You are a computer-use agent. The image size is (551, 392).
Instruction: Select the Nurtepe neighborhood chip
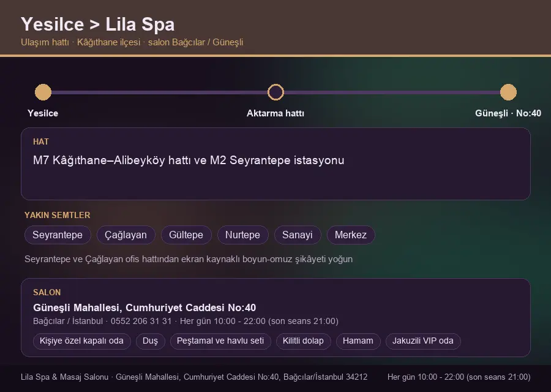coord(243,235)
